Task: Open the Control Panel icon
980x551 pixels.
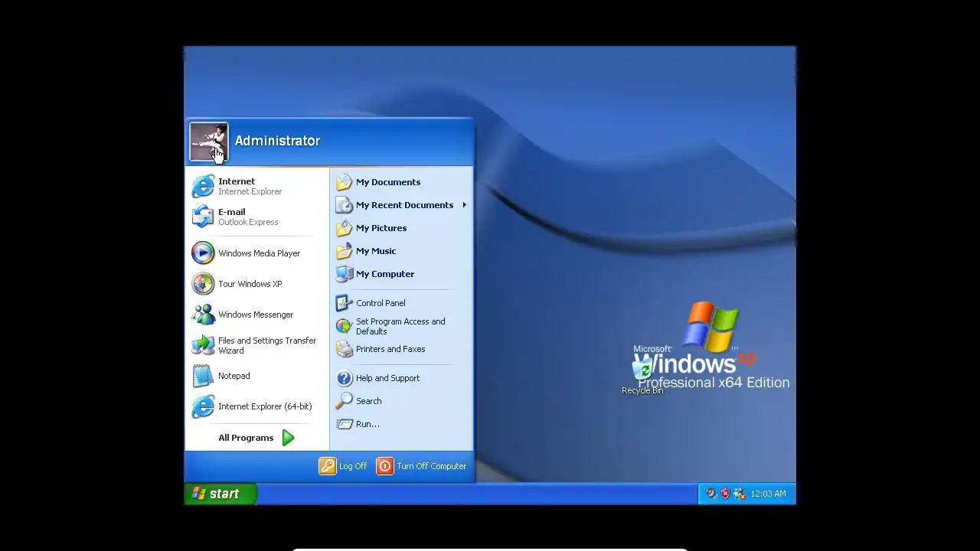Action: pos(344,302)
